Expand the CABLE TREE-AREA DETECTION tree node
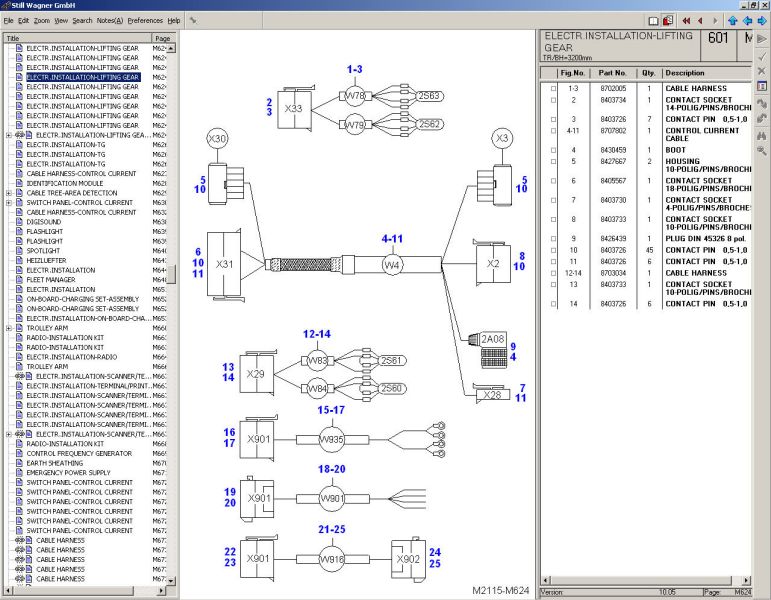Viewport: 771px width, 600px height. click(x=9, y=193)
